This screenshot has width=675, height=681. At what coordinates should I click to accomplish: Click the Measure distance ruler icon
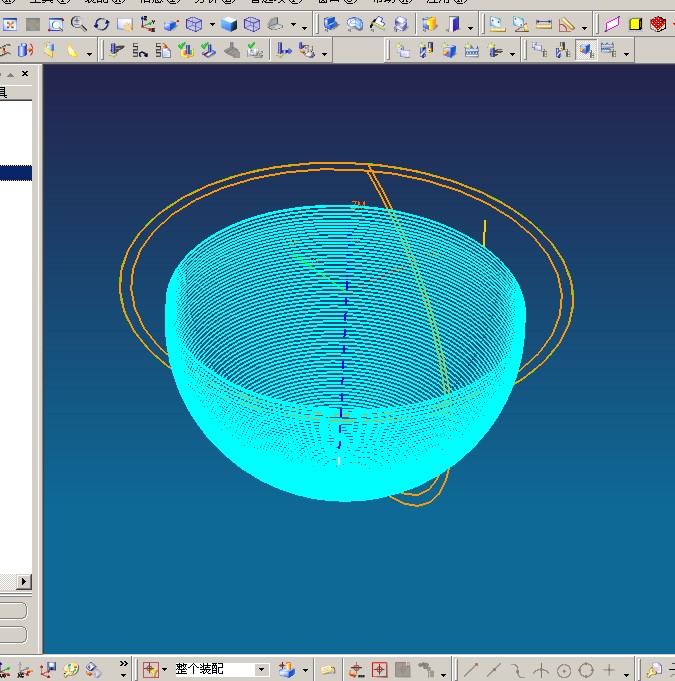point(543,24)
